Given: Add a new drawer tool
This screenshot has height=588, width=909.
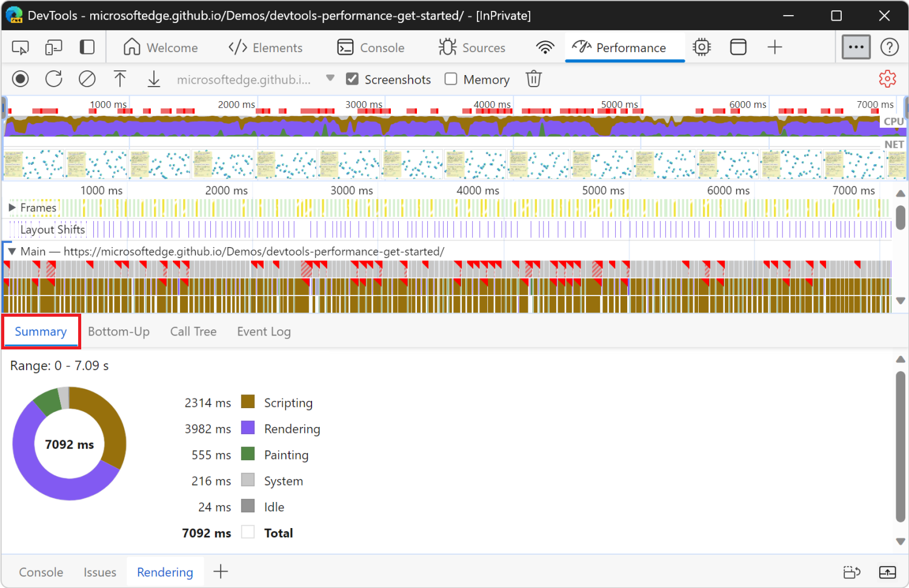Looking at the screenshot, I should point(221,571).
